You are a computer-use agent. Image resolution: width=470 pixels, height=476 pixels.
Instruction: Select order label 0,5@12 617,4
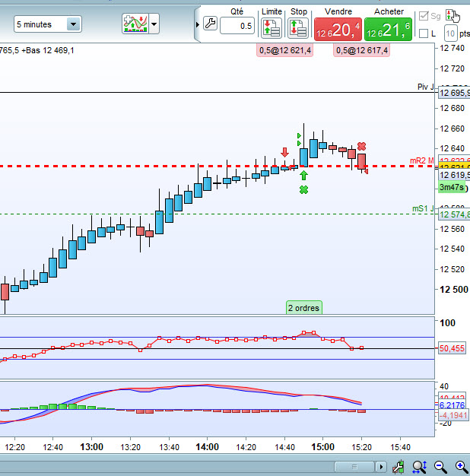click(361, 50)
